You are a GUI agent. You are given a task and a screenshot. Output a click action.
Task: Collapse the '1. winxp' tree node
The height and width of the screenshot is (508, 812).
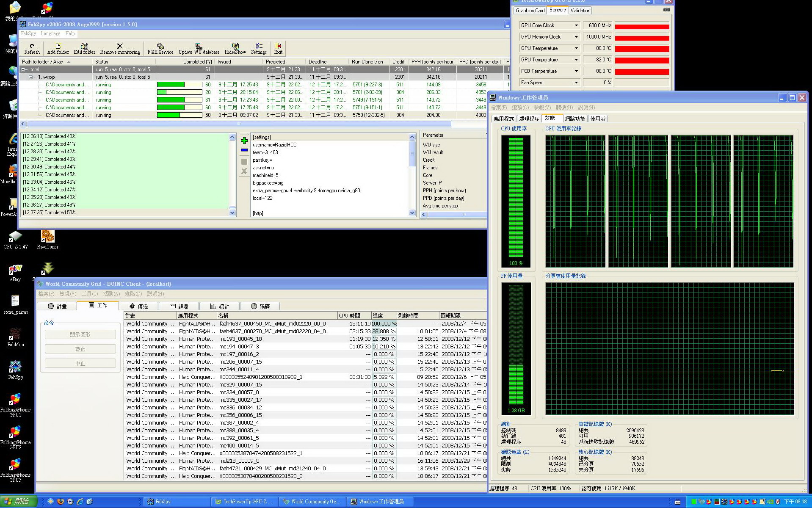pos(31,77)
